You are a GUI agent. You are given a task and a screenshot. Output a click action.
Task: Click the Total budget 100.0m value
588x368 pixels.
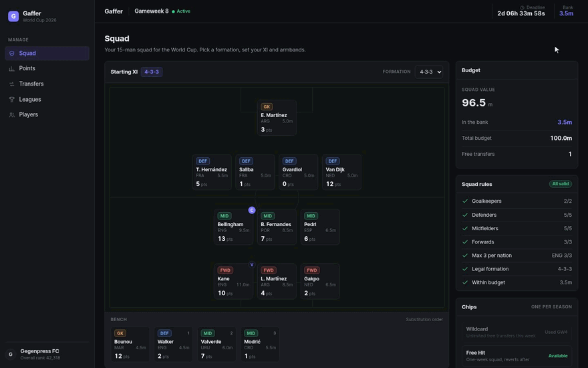click(x=561, y=139)
